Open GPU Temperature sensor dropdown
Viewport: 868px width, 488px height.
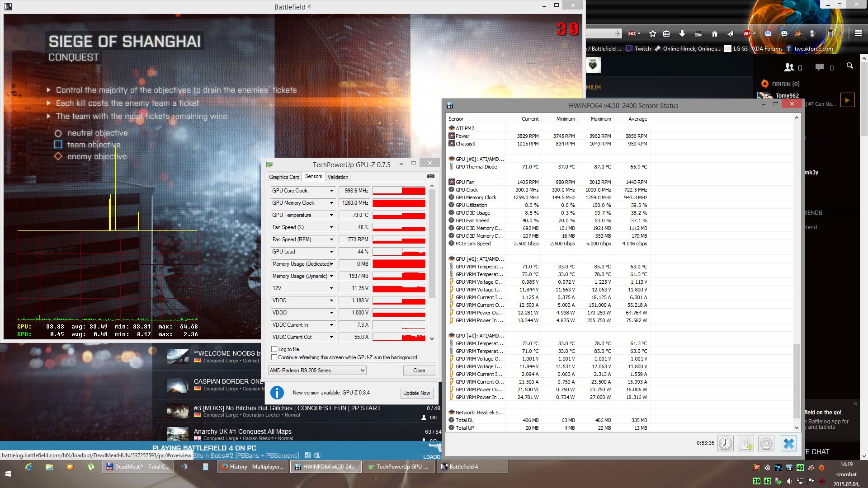331,215
